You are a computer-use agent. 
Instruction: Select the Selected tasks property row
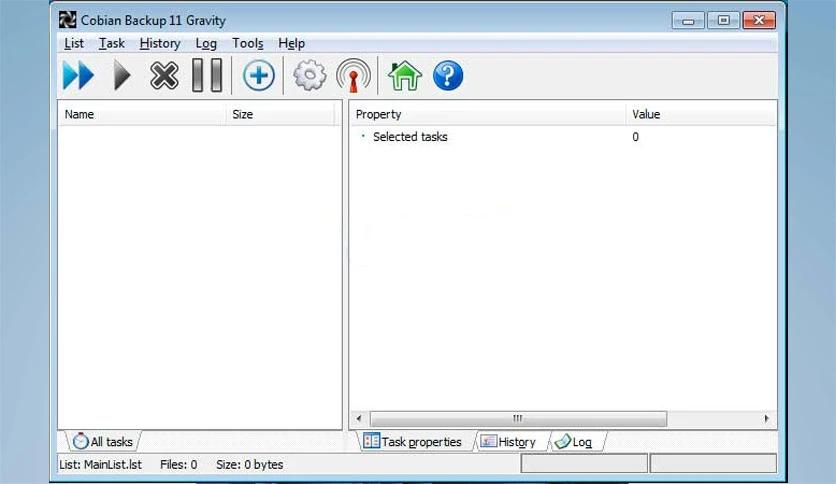click(563, 136)
